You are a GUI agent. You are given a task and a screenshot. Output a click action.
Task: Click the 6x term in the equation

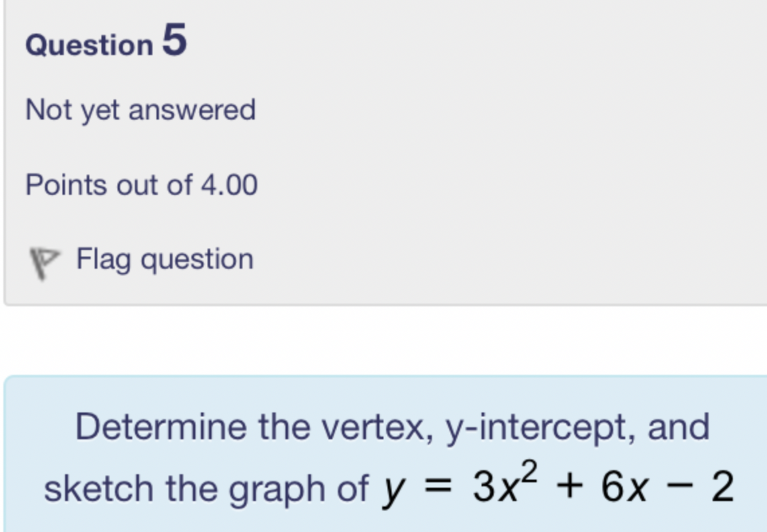(x=624, y=488)
